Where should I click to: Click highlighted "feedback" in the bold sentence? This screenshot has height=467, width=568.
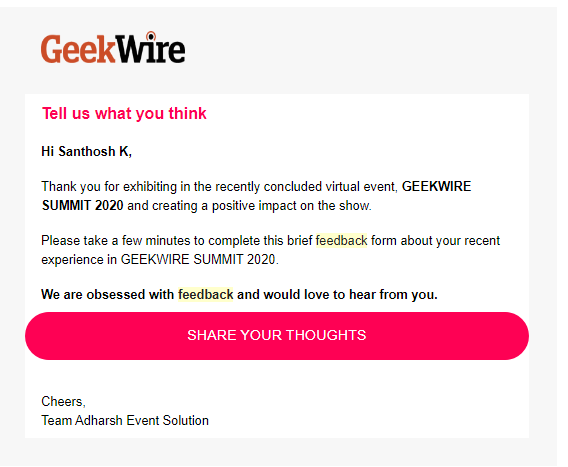[205, 294]
